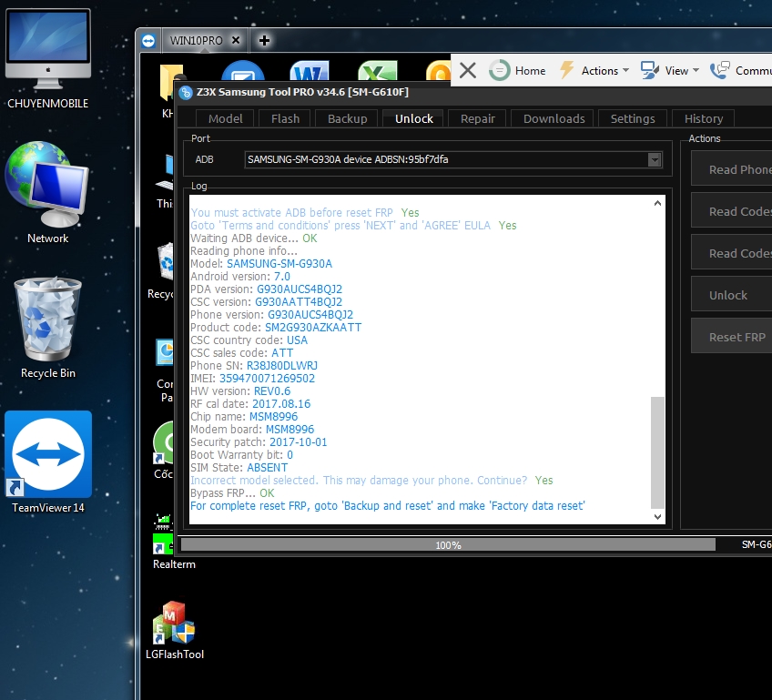The width and height of the screenshot is (772, 700).
Task: Click 'Factory data reset' instruction line
Action: click(388, 505)
